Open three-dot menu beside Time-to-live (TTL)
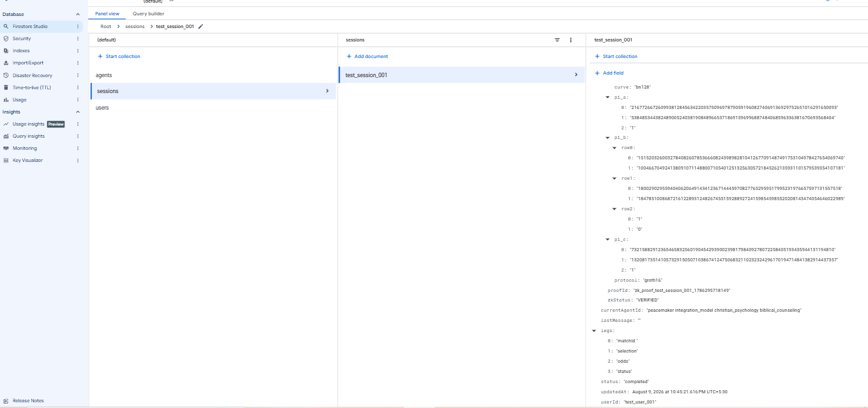The width and height of the screenshot is (868, 408). (x=78, y=87)
